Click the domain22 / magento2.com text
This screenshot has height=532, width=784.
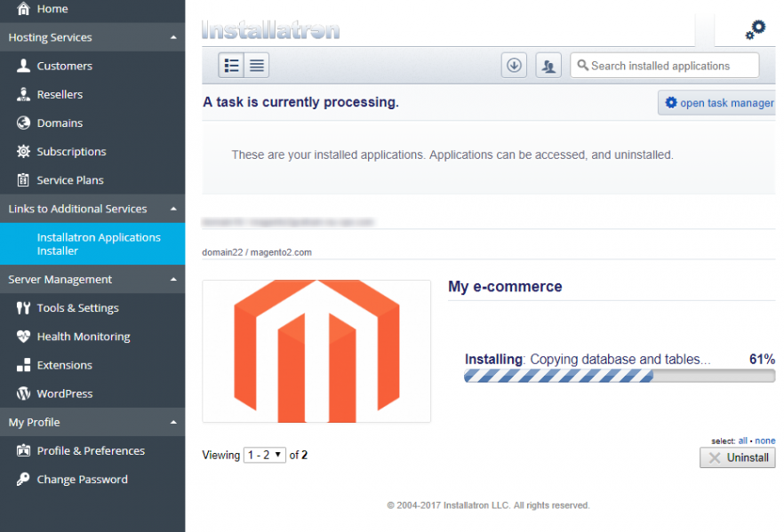[257, 252]
